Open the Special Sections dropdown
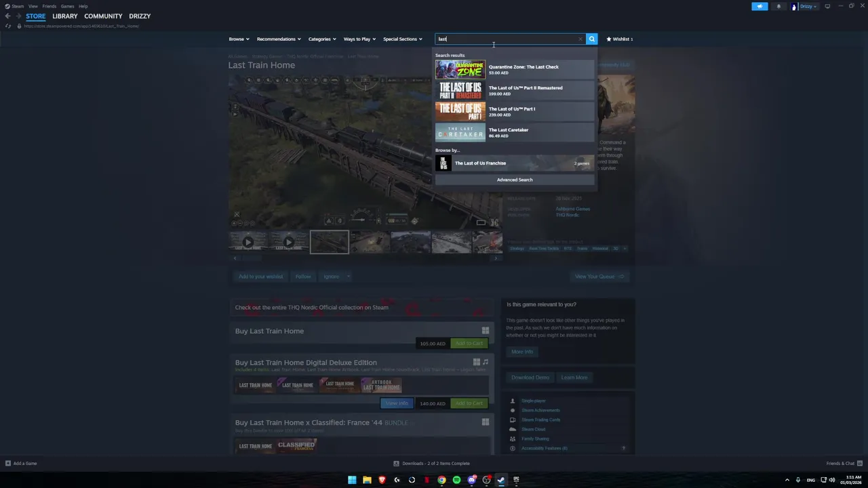868x488 pixels. (403, 39)
